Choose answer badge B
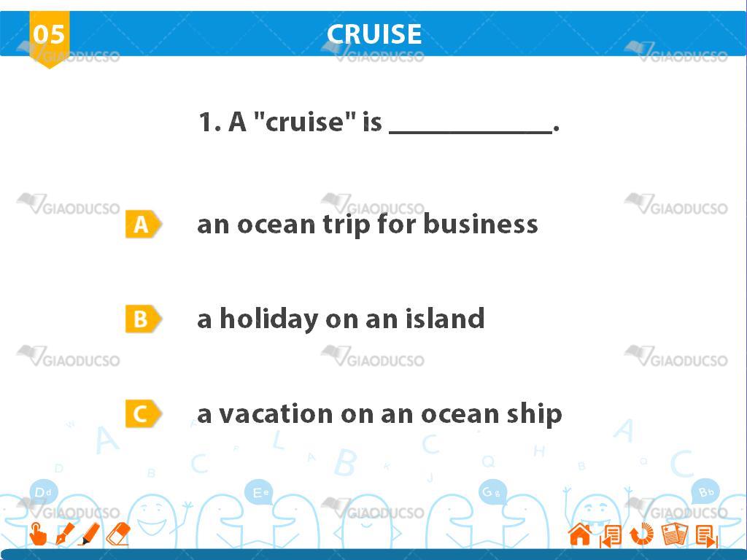 144,319
